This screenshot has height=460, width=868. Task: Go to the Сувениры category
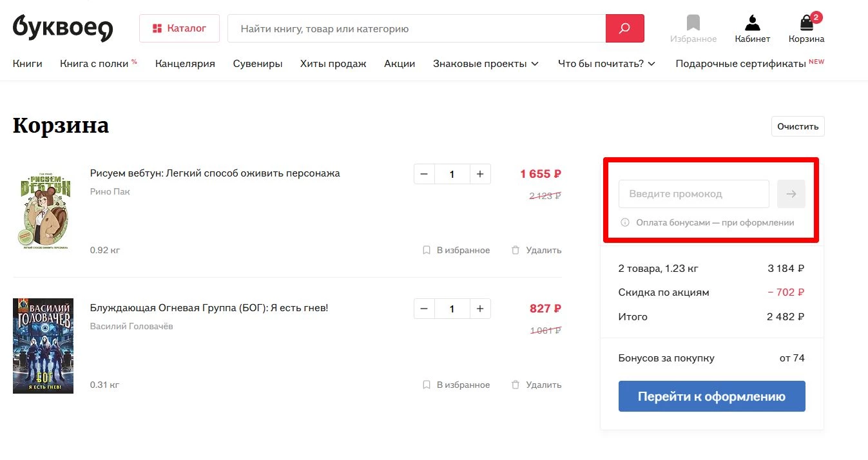pyautogui.click(x=257, y=64)
